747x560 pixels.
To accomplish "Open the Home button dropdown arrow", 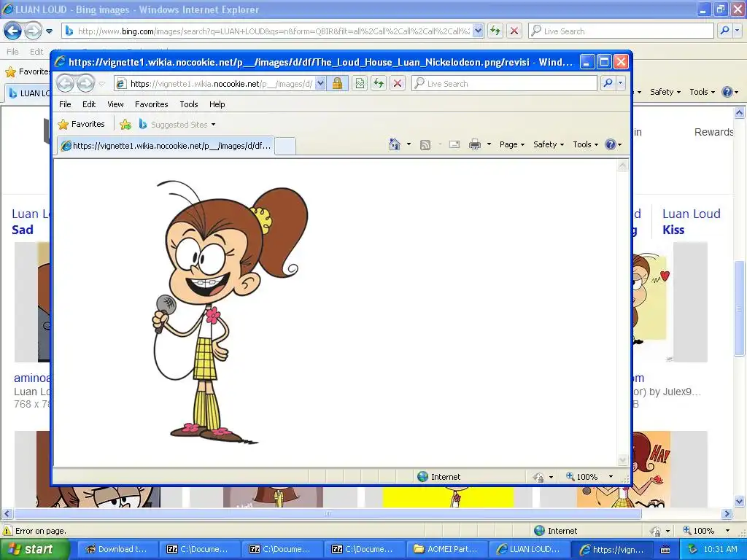I will [x=409, y=144].
